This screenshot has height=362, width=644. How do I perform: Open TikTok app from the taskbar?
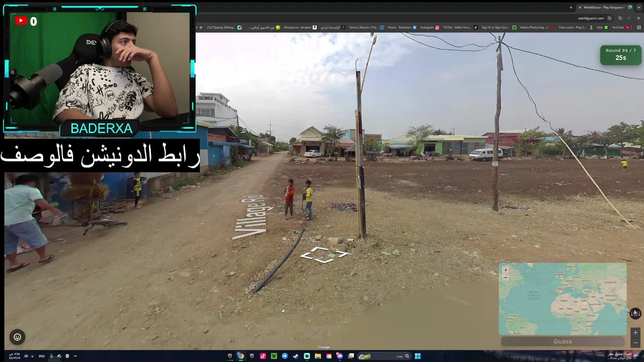[x=263, y=356]
